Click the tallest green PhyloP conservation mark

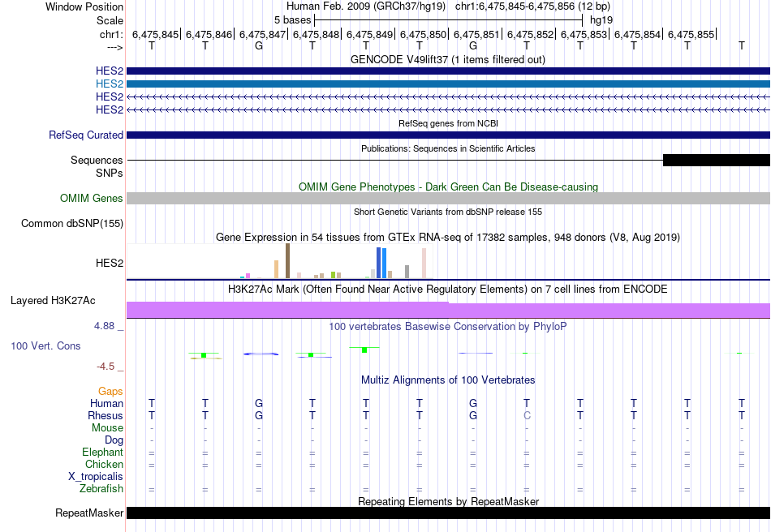(364, 350)
